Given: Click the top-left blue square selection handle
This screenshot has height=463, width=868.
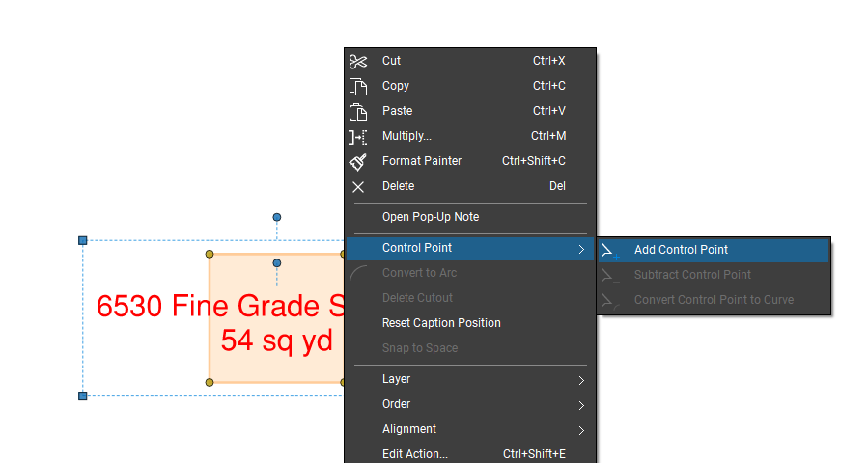Looking at the screenshot, I should coord(82,240).
